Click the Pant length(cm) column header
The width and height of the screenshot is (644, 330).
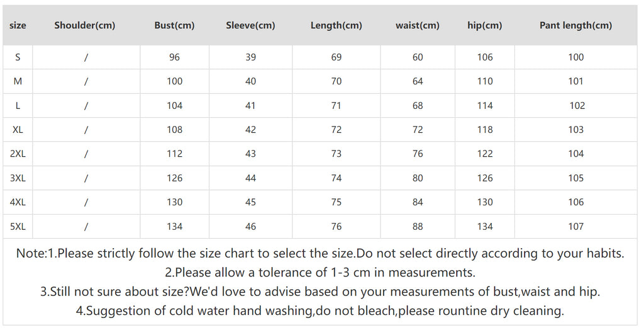[575, 26]
